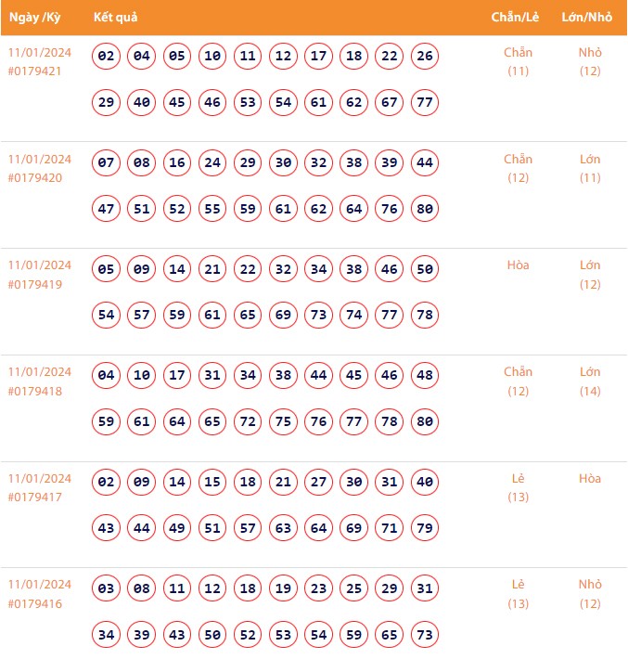Click Nhỏ (12) result for draw #0179416
The width and height of the screenshot is (628, 672).
click(x=590, y=594)
